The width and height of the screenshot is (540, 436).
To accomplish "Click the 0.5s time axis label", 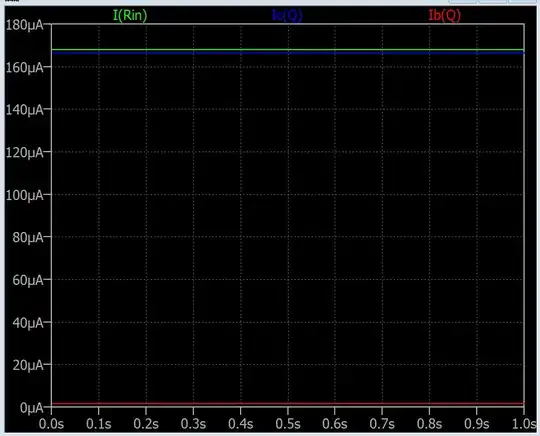I will coord(288,424).
